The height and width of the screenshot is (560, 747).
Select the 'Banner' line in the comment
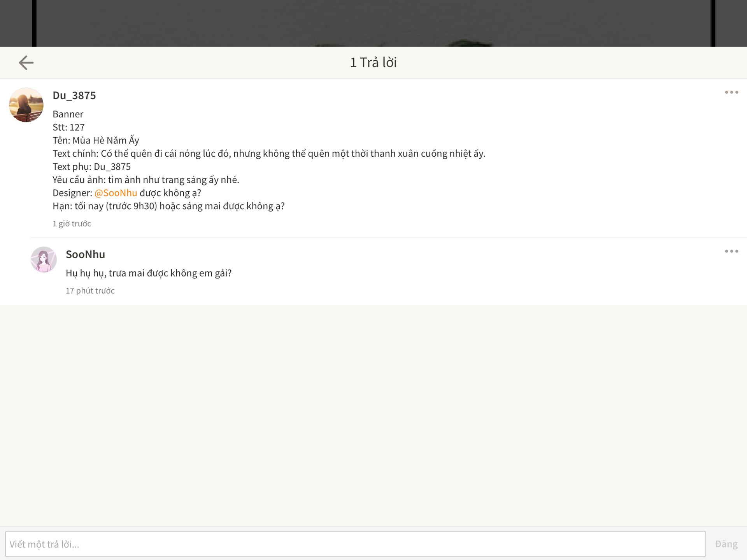[68, 114]
